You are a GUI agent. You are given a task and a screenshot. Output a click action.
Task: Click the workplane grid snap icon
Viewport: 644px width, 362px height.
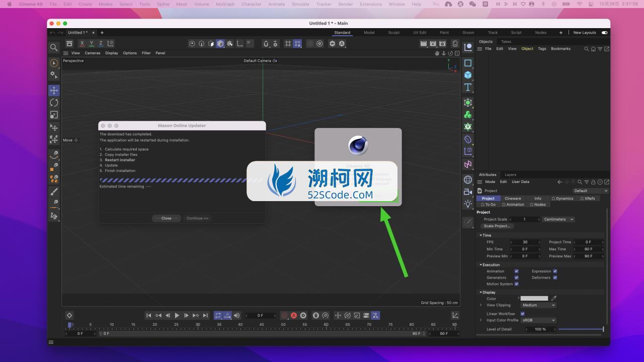click(x=297, y=44)
